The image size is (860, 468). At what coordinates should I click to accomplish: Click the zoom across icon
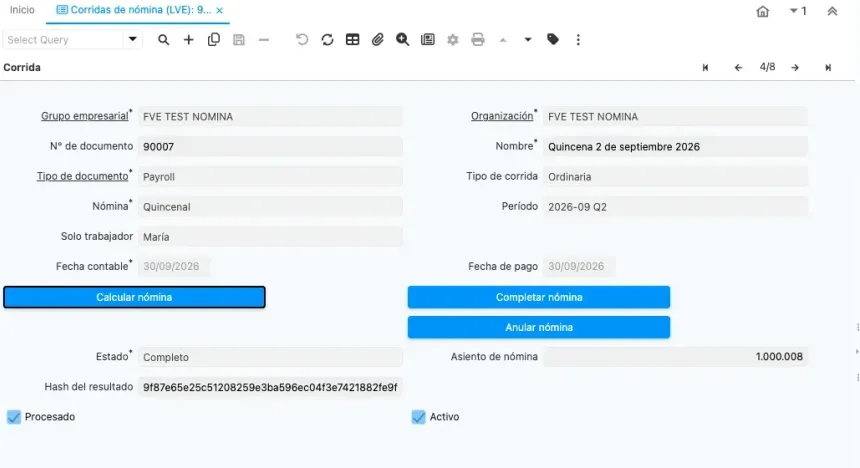click(x=403, y=40)
